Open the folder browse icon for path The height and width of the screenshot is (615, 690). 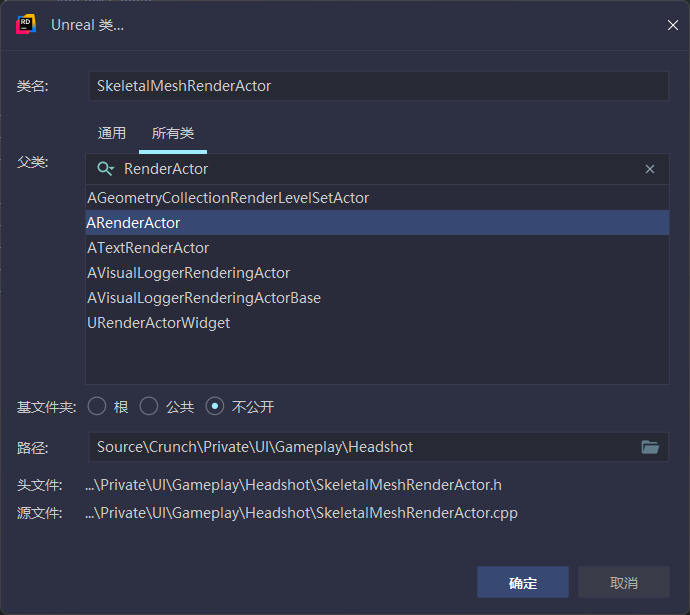point(650,447)
